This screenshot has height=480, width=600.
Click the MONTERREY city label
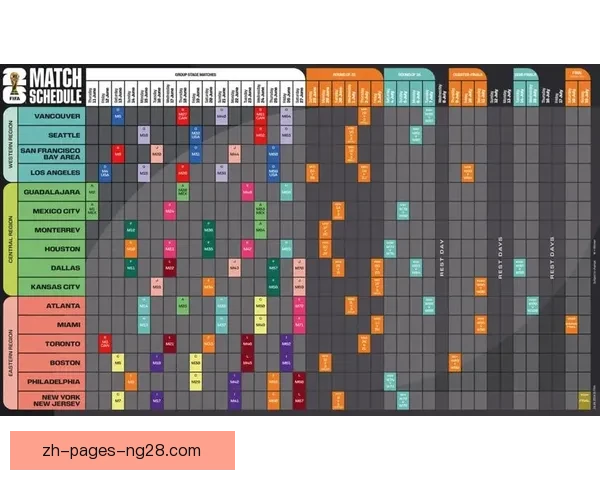click(x=51, y=230)
